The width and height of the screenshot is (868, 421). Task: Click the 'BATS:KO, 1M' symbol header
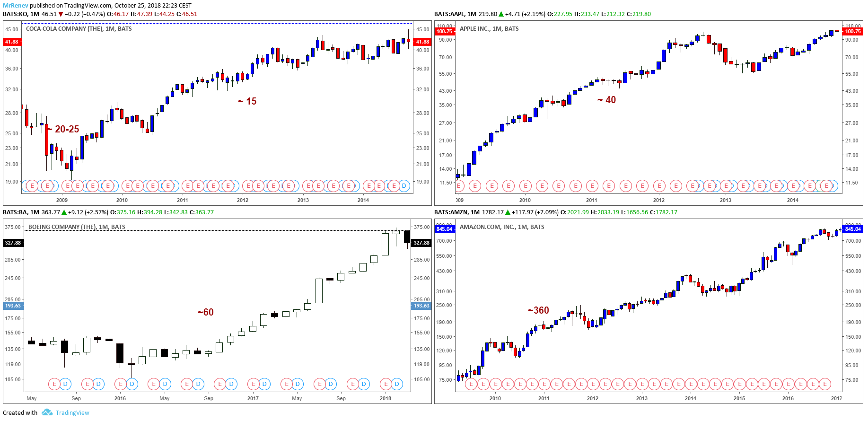21,14
